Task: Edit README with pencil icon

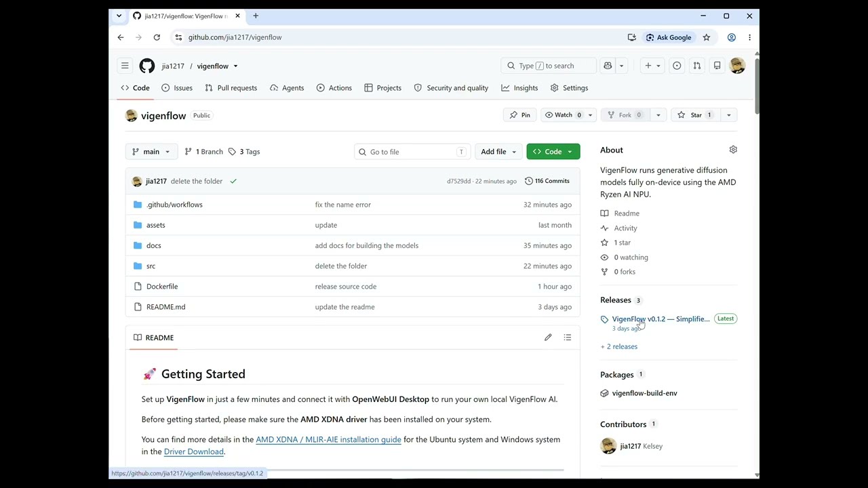Action: tap(548, 338)
